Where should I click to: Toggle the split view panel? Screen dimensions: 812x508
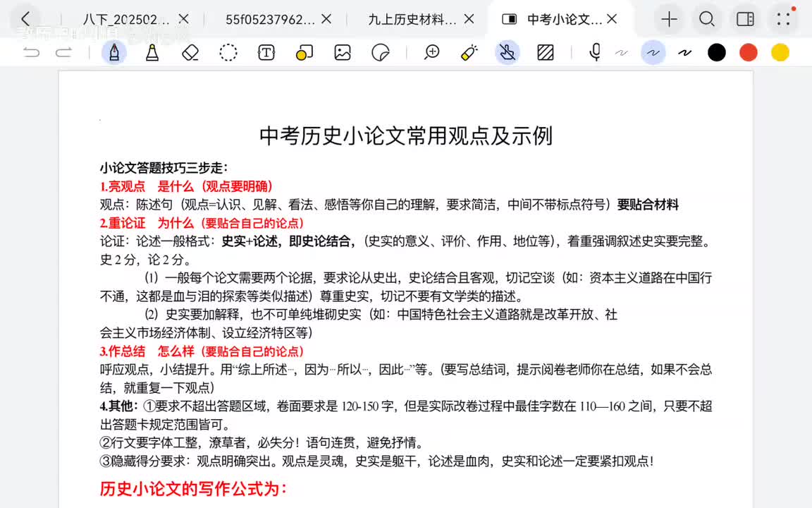(x=745, y=19)
